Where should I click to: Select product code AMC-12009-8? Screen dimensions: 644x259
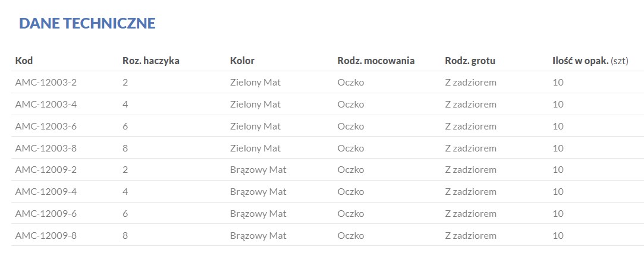[46, 236]
